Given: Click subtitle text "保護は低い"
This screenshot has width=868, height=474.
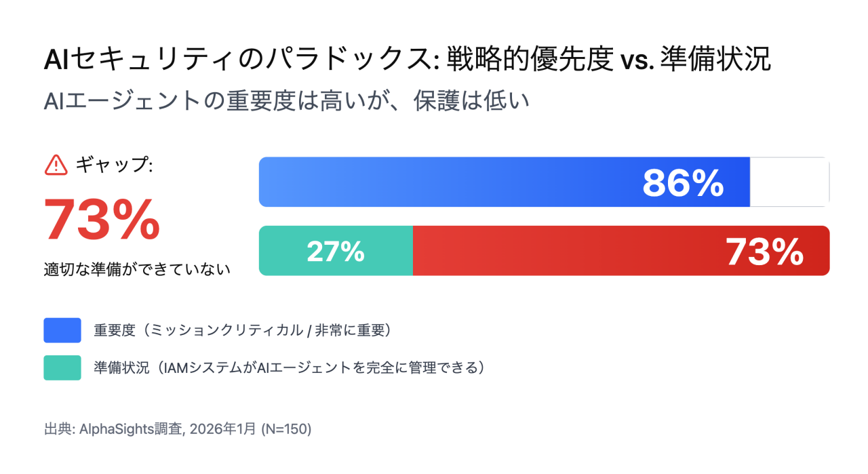Looking at the screenshot, I should (x=471, y=101).
